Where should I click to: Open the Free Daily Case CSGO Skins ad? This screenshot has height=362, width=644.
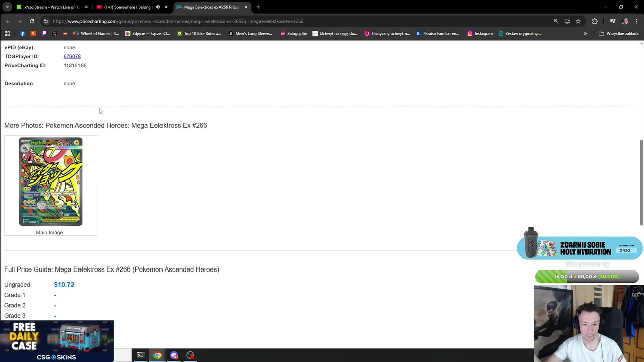56,341
